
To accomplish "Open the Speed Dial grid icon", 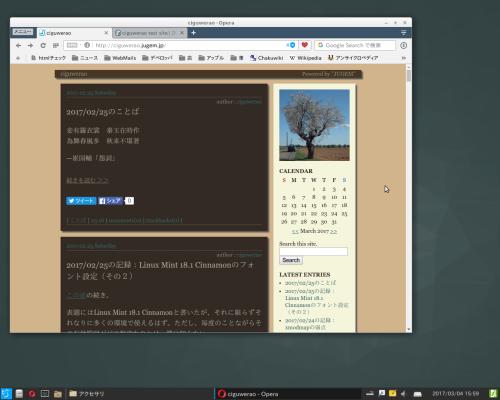I will [56, 45].
